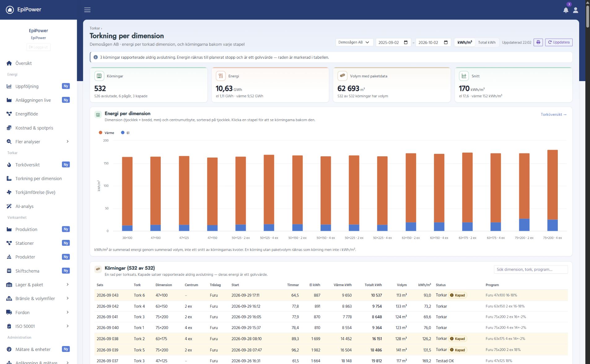Image resolution: width=590 pixels, height=364 pixels.
Task: Sort the table by Totalt kWh column
Action: pos(373,285)
